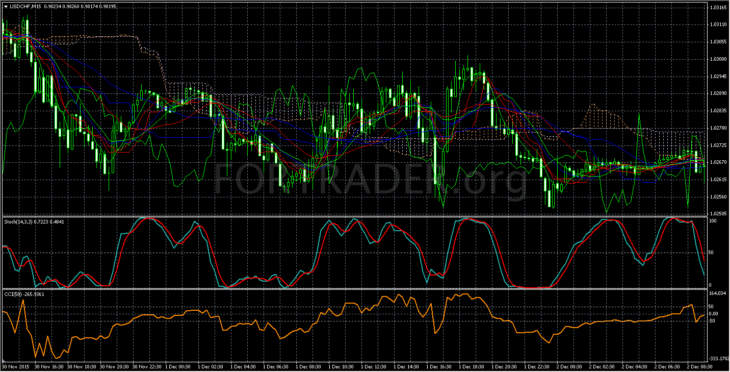Click the 100 level on Stochastic scale
The width and height of the screenshot is (730, 372).
(712, 220)
